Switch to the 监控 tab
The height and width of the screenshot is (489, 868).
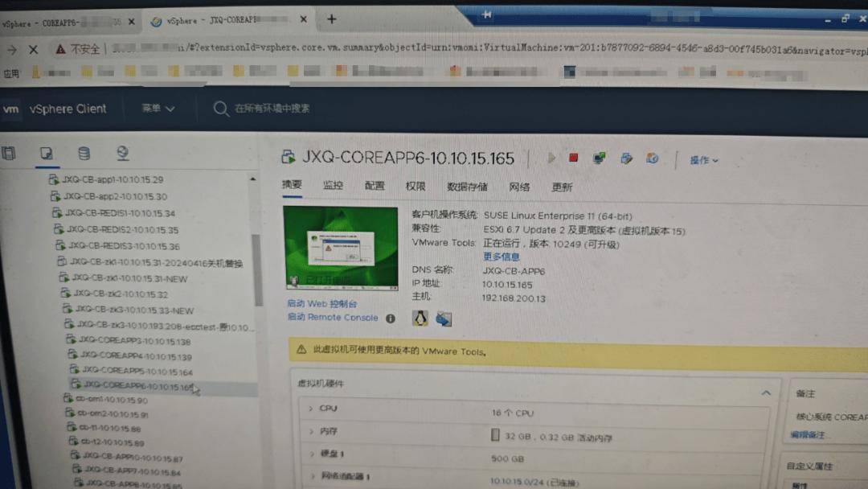tap(333, 185)
